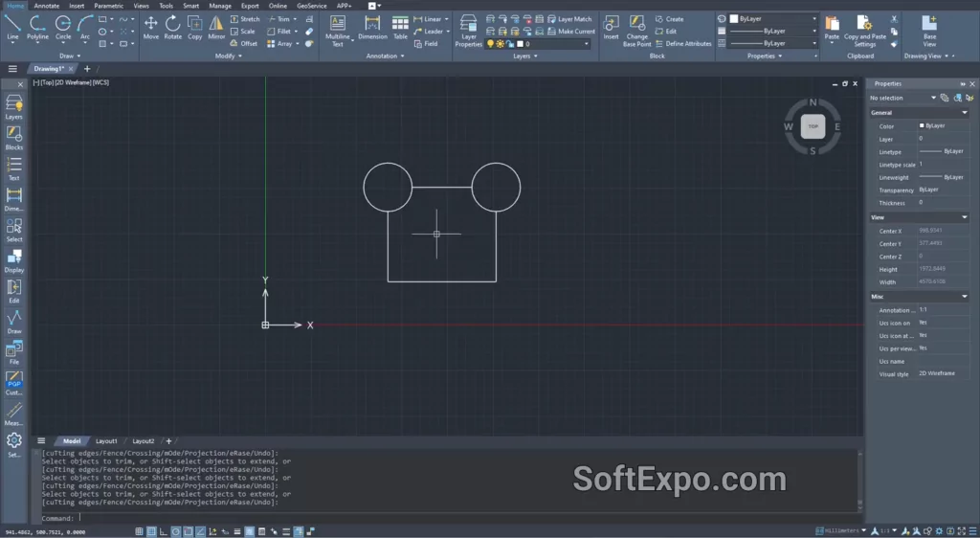Click the Layer Match button
This screenshot has height=538, width=980.
569,19
